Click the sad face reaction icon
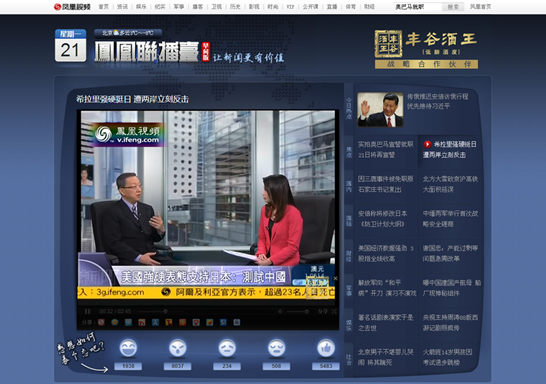The height and width of the screenshot is (384, 546). click(227, 348)
